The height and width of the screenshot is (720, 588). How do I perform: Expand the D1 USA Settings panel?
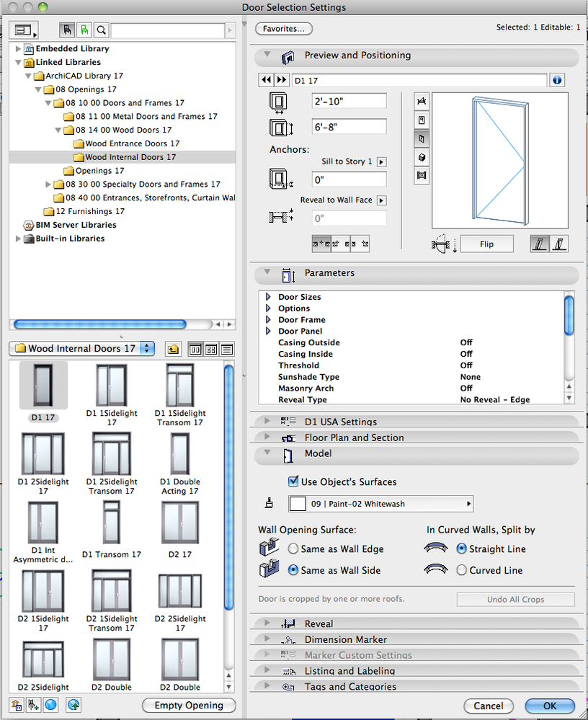[x=267, y=421]
